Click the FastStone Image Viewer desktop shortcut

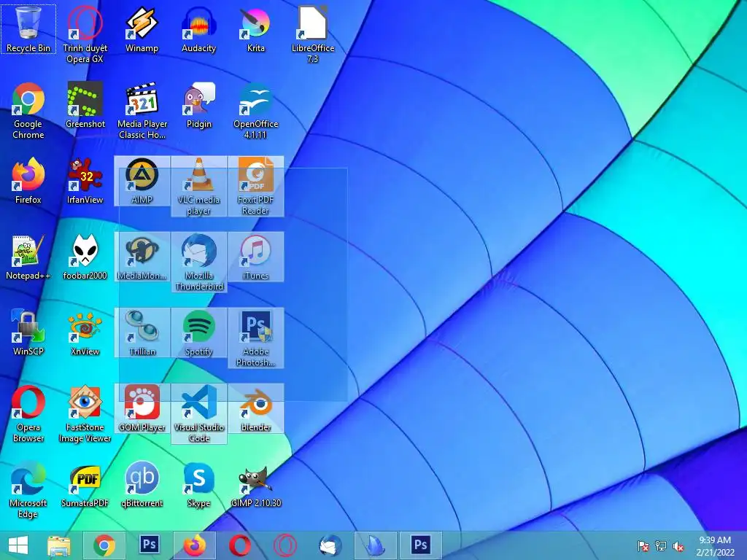pos(85,413)
